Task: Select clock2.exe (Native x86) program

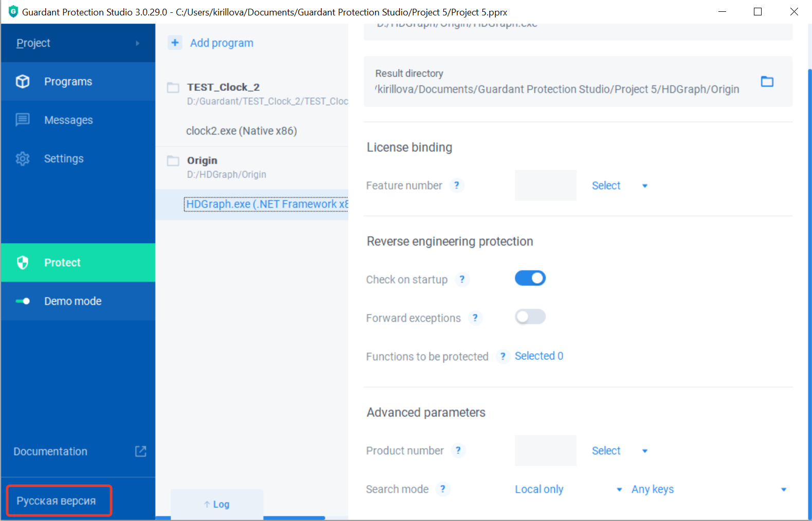Action: pyautogui.click(x=242, y=131)
